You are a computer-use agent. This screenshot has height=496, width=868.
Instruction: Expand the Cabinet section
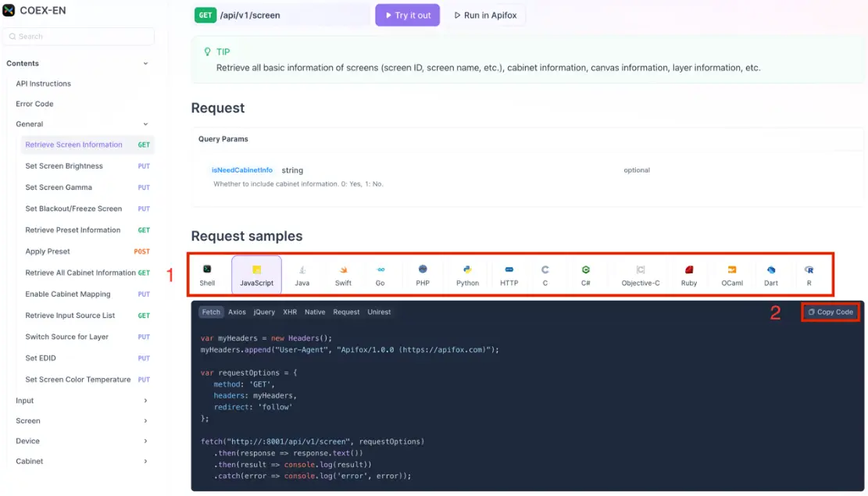tap(145, 462)
